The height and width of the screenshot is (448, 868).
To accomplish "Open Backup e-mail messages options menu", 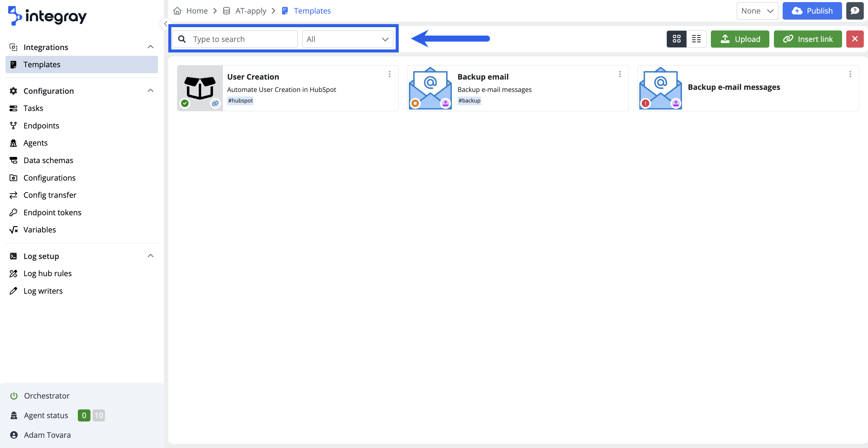I will (x=850, y=74).
